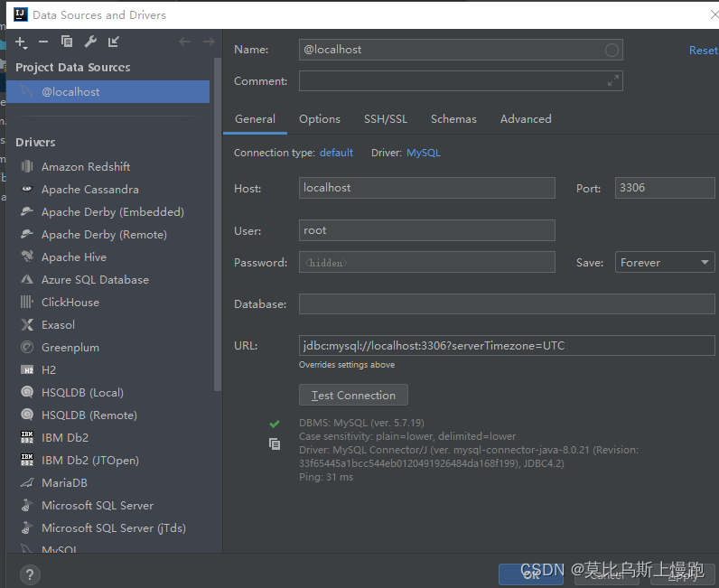Open the SSH/SSL tab
719x588 pixels.
(x=386, y=119)
